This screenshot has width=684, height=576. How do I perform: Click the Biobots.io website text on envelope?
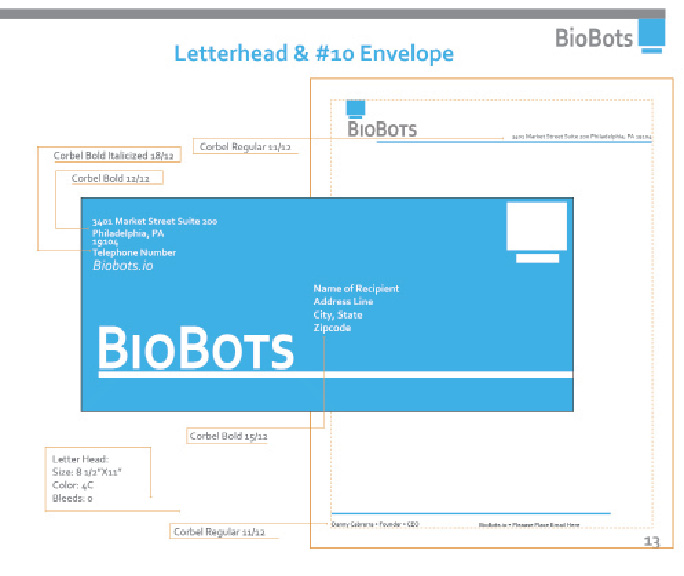123,265
